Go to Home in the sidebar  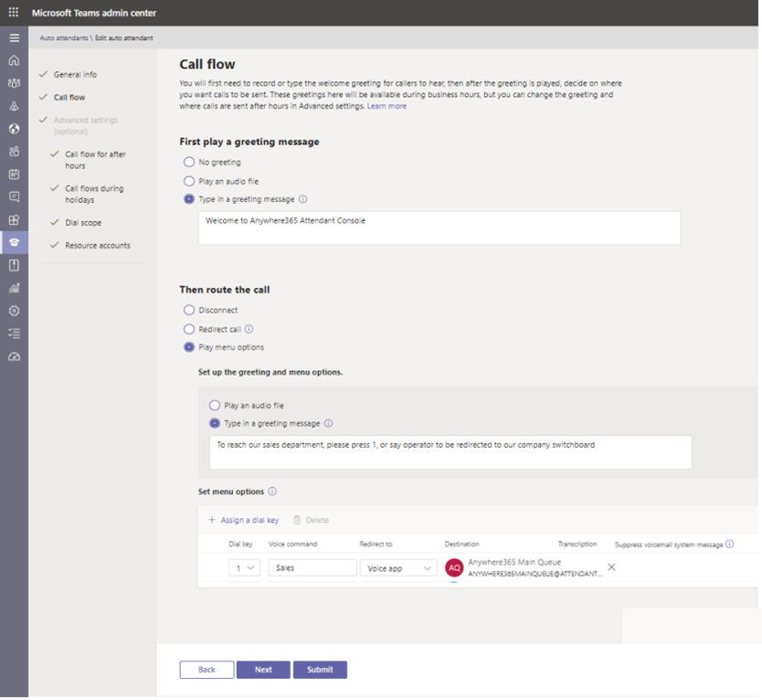click(x=14, y=60)
